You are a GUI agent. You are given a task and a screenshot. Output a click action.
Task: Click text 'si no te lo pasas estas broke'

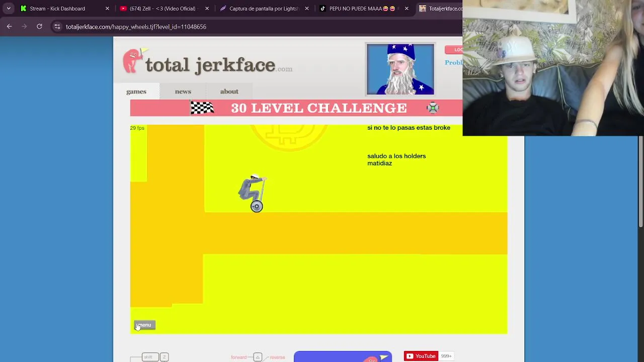409,128
